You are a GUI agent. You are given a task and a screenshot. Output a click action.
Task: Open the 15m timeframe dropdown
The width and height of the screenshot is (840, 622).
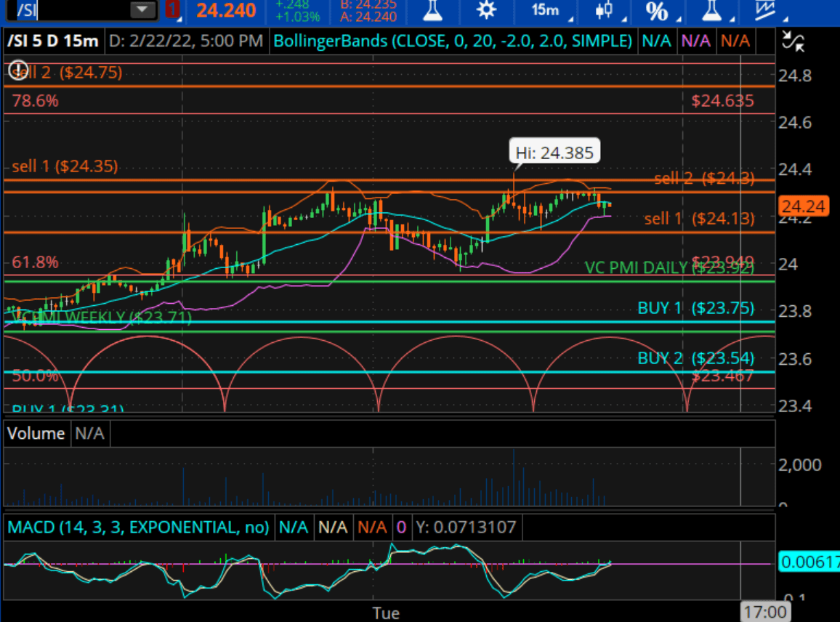(546, 10)
